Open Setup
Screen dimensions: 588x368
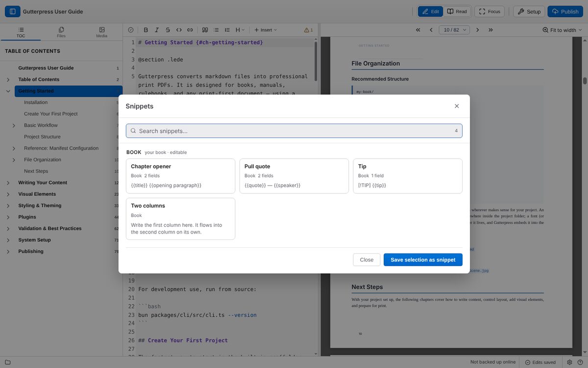click(529, 11)
